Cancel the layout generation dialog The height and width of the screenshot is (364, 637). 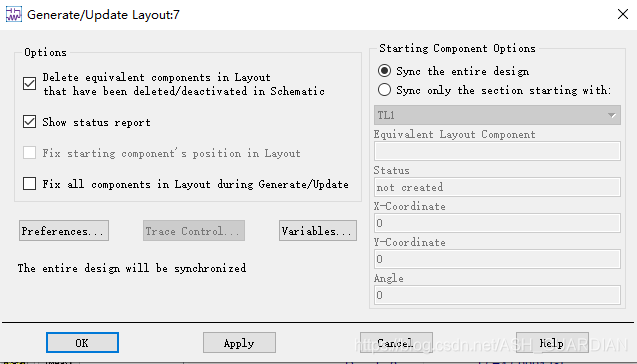pos(396,342)
